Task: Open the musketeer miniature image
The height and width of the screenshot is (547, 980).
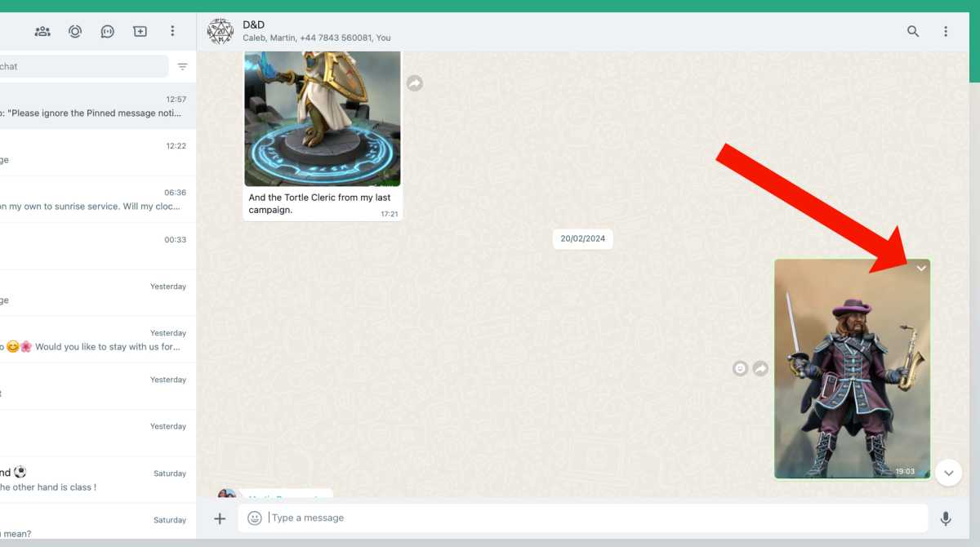Action: 852,369
